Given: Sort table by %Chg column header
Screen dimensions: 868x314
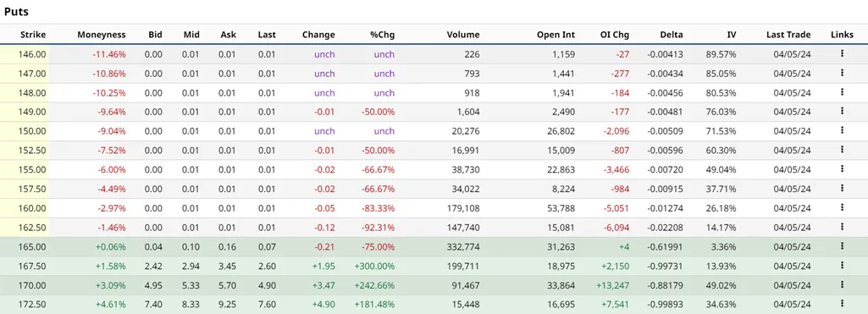Looking at the screenshot, I should [383, 34].
